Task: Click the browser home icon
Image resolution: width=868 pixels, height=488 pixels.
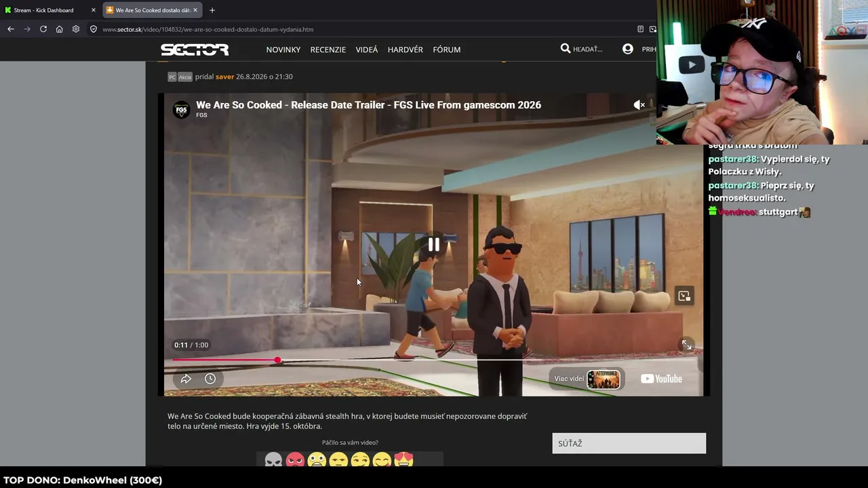Action: tap(60, 29)
